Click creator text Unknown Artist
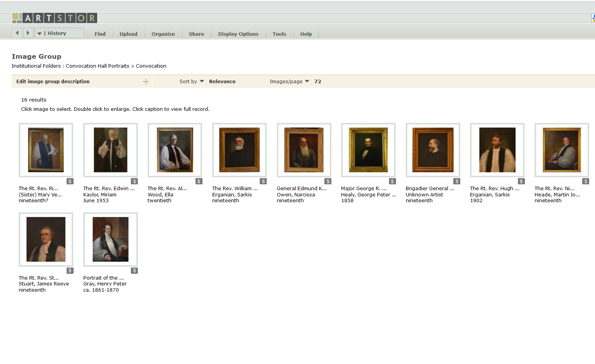595x364 pixels. pyautogui.click(x=424, y=194)
